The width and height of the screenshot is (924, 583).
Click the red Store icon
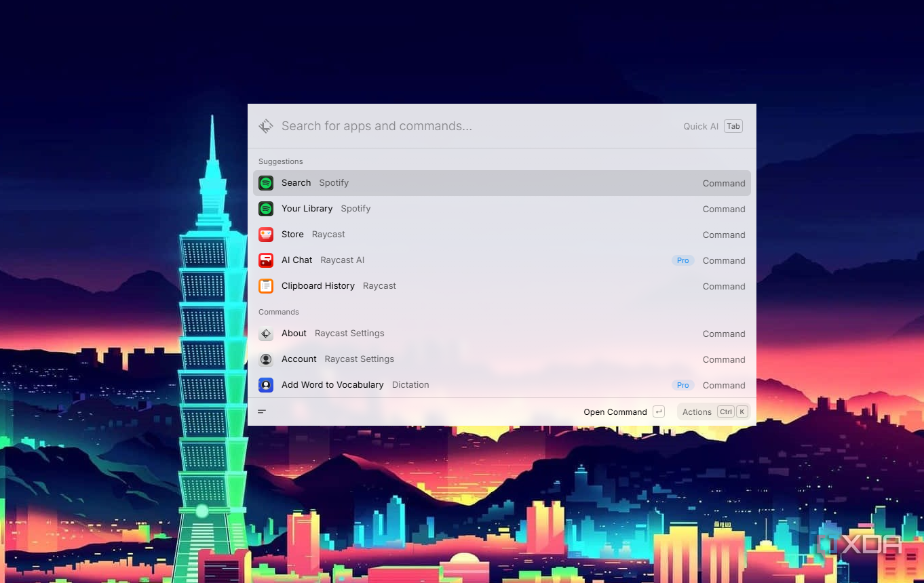coord(266,235)
